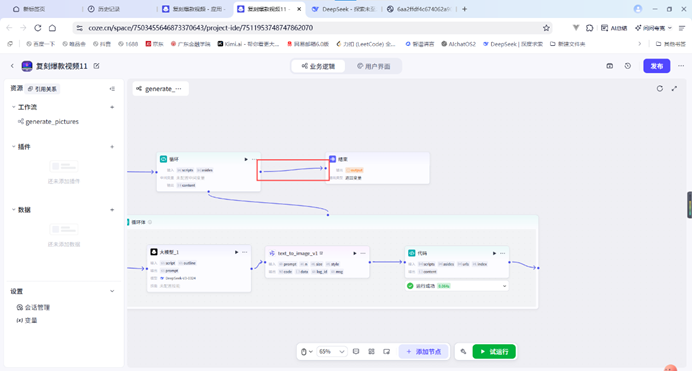The image size is (692, 371).
Task: Open more options on 大模型_1 node
Action: 245,252
